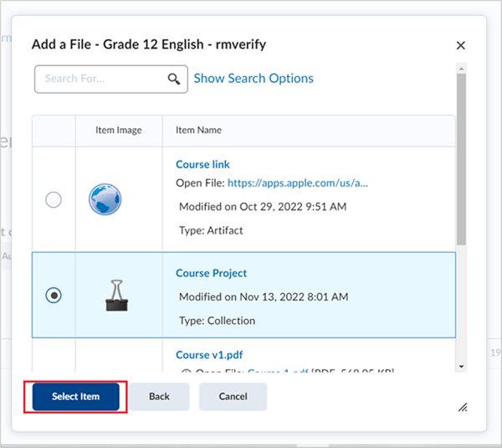Click the search magnifier icon

pos(173,79)
